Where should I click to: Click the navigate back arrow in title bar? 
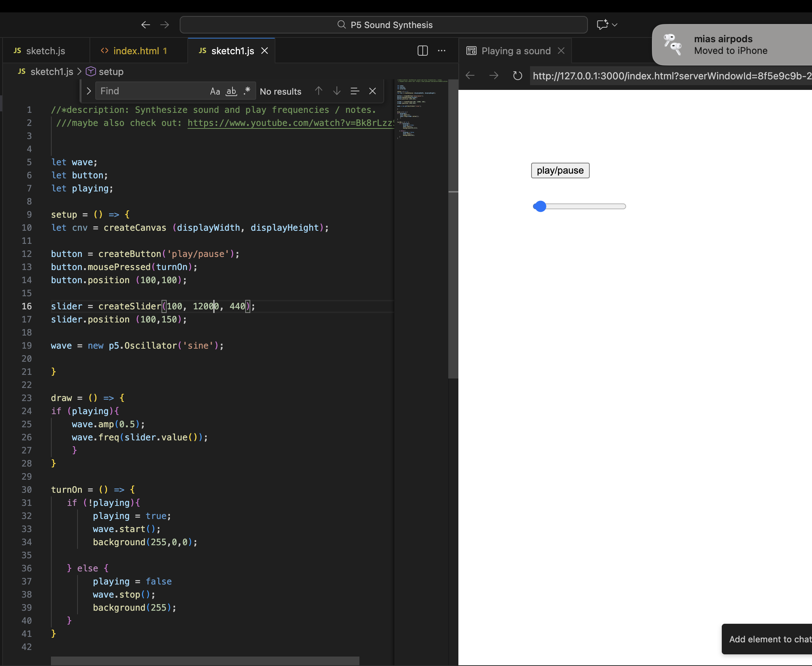146,25
